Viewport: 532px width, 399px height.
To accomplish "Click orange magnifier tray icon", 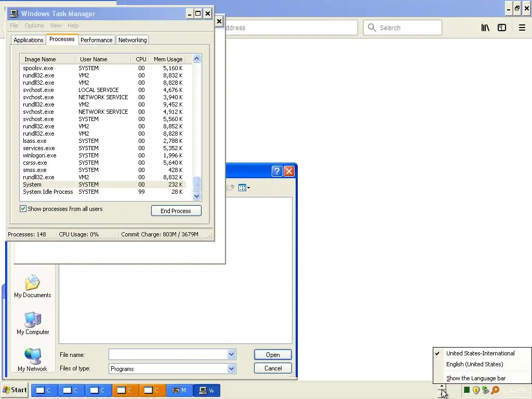I will click(x=495, y=390).
